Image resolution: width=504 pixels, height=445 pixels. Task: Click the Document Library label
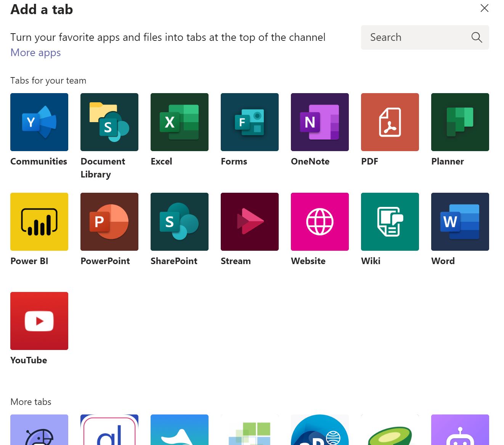point(103,168)
